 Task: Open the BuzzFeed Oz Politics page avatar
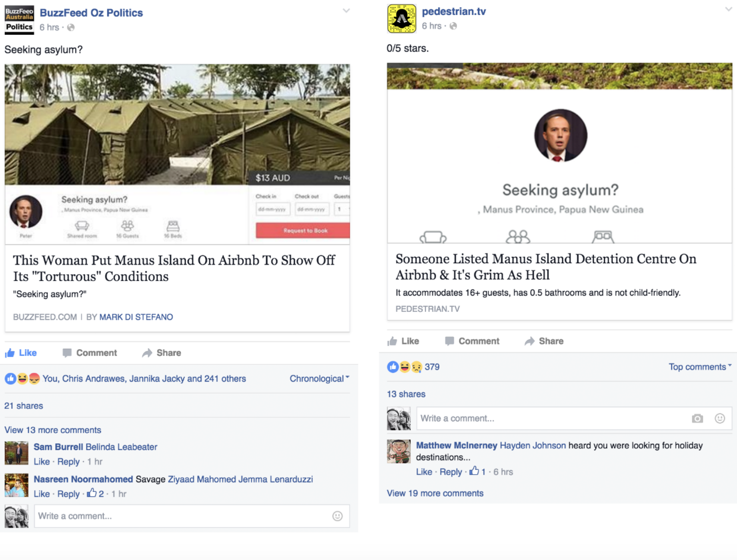coord(19,20)
